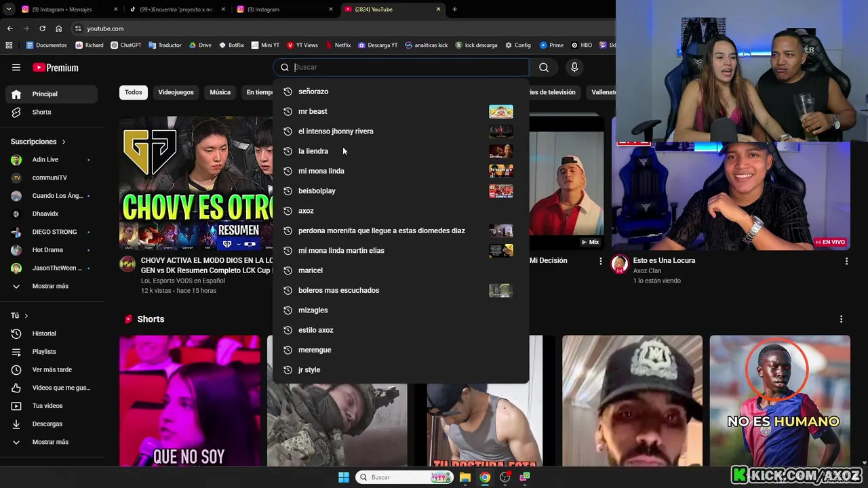Expand subscriptions with Mostrar más under JasonTheWeen

(x=52, y=286)
